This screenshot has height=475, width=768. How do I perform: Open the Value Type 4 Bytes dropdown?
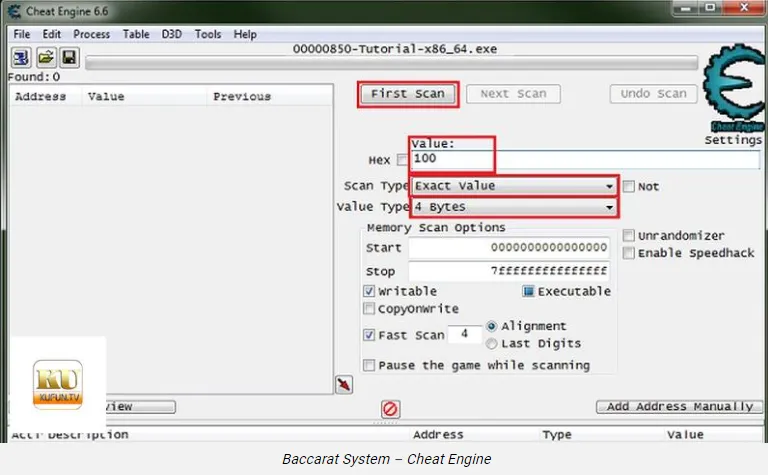click(514, 207)
